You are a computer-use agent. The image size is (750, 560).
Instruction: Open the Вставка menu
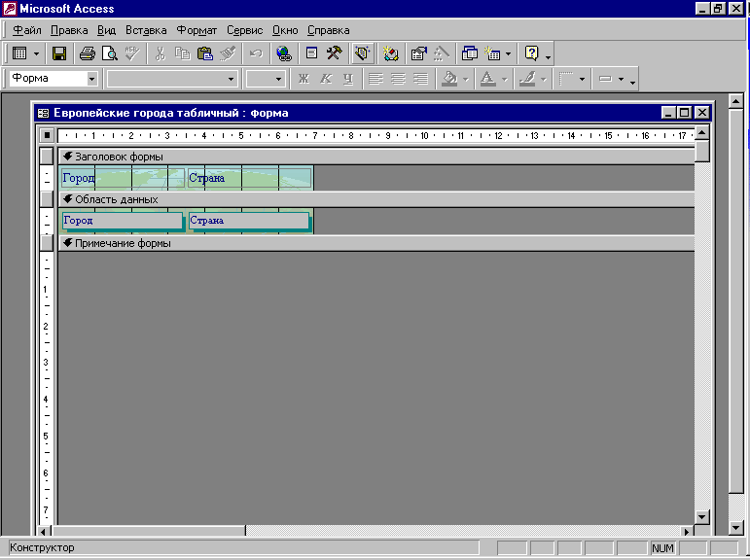(x=146, y=30)
